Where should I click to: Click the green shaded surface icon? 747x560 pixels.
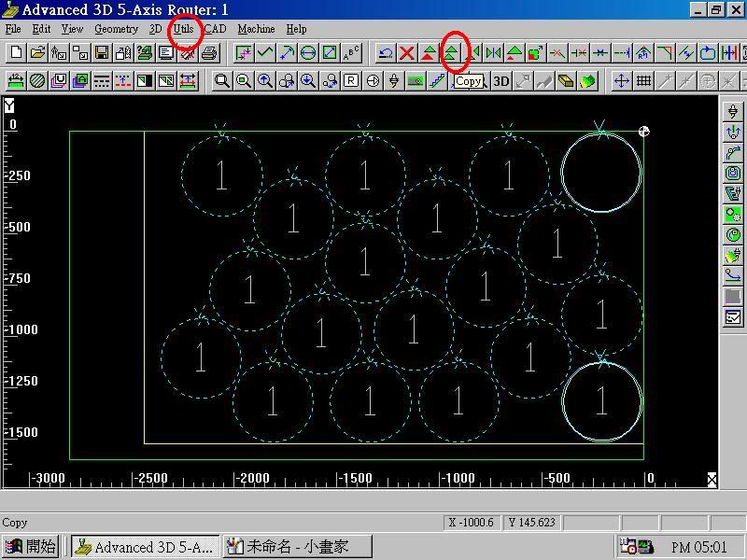tap(587, 81)
